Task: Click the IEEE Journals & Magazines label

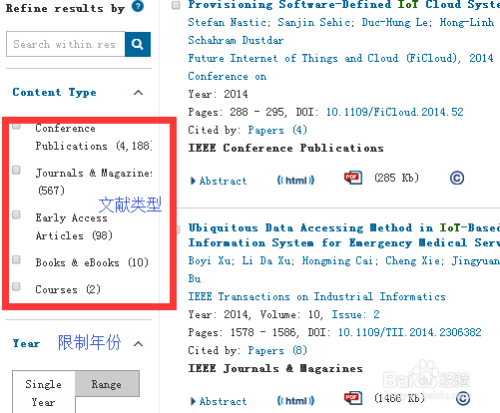Action: [275, 368]
